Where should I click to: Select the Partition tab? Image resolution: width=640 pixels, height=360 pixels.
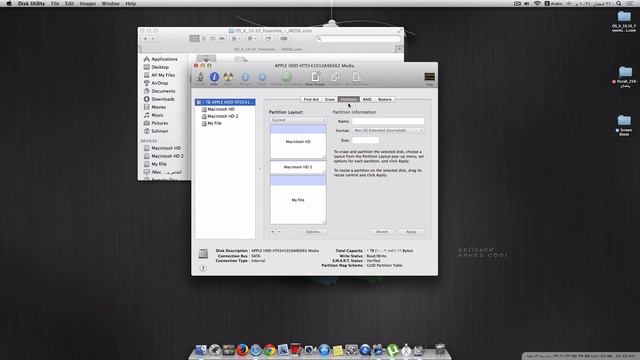(x=349, y=99)
